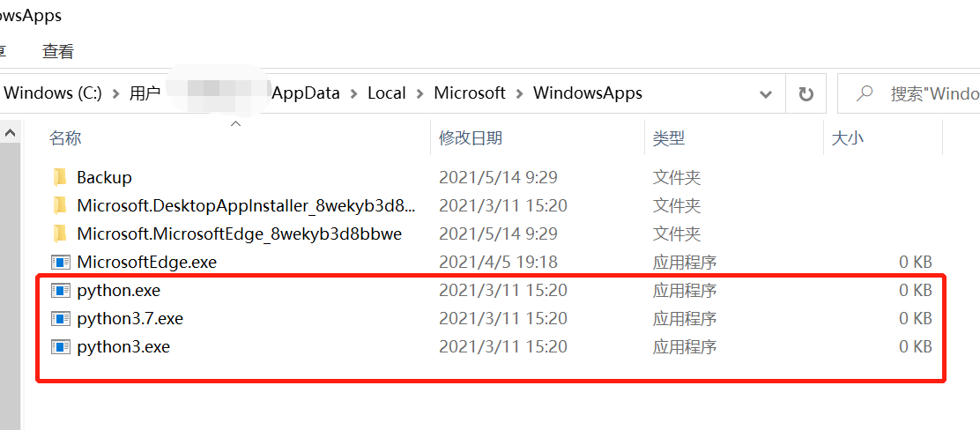
Task: Click the search magnifier icon
Action: click(x=864, y=93)
